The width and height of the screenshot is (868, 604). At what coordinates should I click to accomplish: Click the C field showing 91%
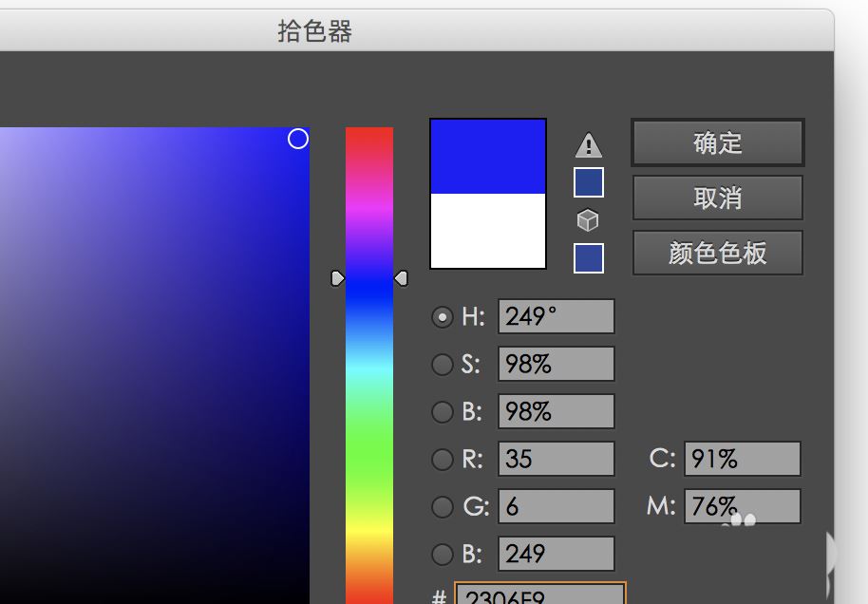[743, 459]
